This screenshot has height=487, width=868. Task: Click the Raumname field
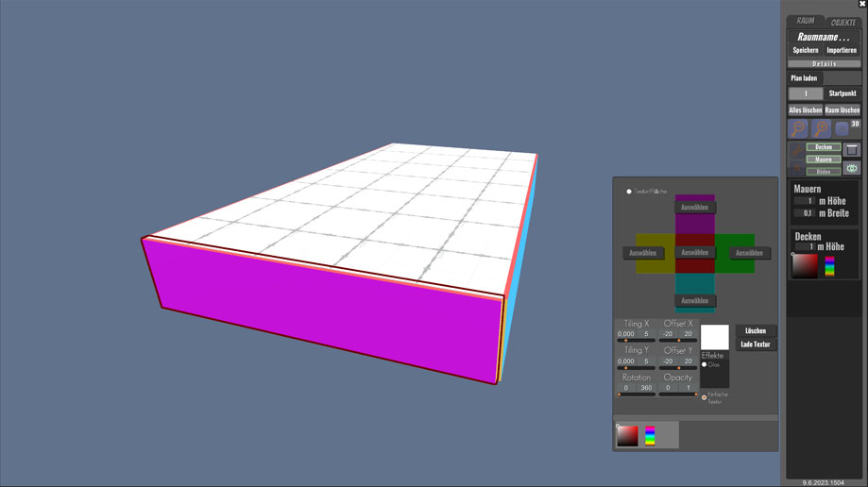pyautogui.click(x=824, y=37)
